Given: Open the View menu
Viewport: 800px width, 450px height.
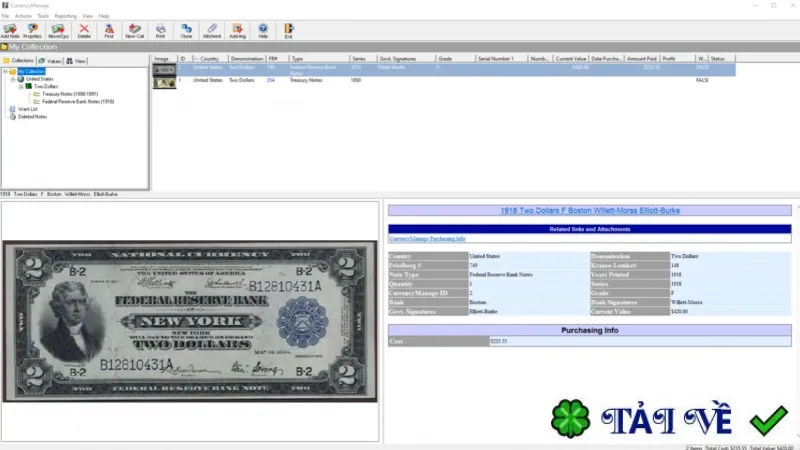Looking at the screenshot, I should [x=88, y=16].
